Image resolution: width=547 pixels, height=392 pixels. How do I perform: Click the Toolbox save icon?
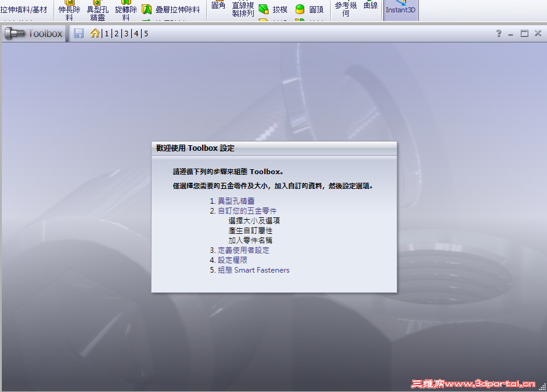(x=78, y=33)
